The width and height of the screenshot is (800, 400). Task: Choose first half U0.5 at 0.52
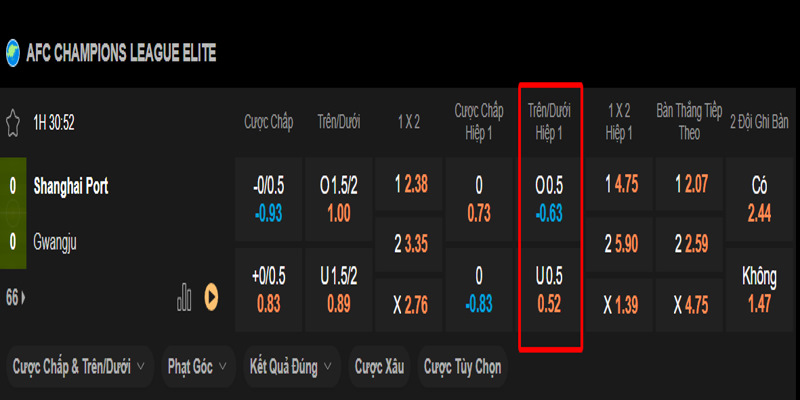coord(549,290)
